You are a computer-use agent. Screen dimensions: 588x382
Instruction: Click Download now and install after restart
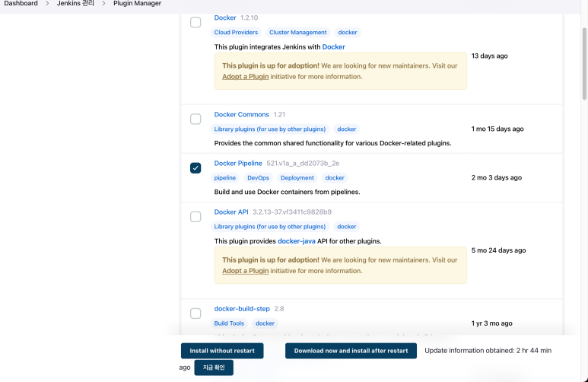coord(351,351)
